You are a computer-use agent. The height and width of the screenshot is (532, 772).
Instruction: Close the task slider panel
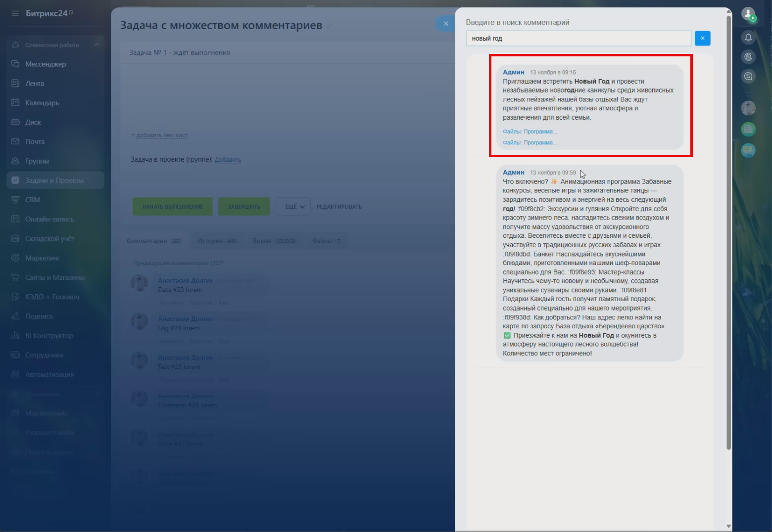[445, 23]
